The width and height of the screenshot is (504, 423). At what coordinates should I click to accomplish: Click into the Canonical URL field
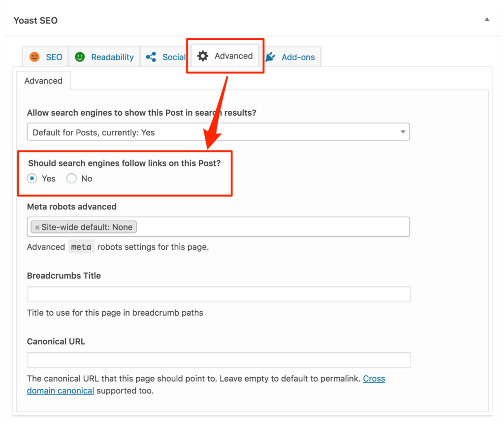coord(219,360)
